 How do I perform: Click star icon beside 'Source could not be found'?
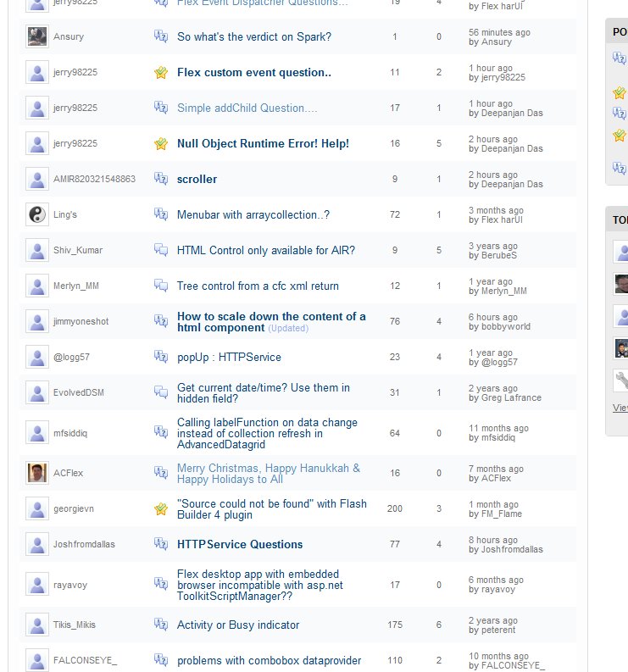(161, 508)
